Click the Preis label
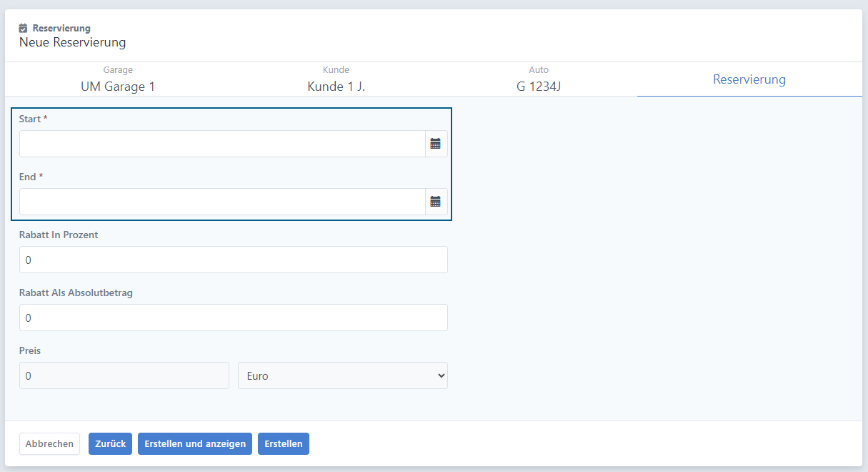Screen dimensions: 868x472 pos(29,350)
